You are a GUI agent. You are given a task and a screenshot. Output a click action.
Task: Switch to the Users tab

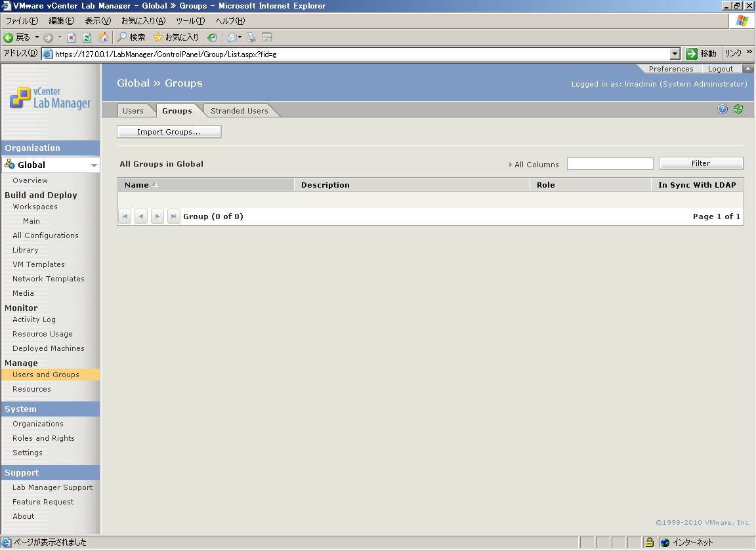[133, 111]
